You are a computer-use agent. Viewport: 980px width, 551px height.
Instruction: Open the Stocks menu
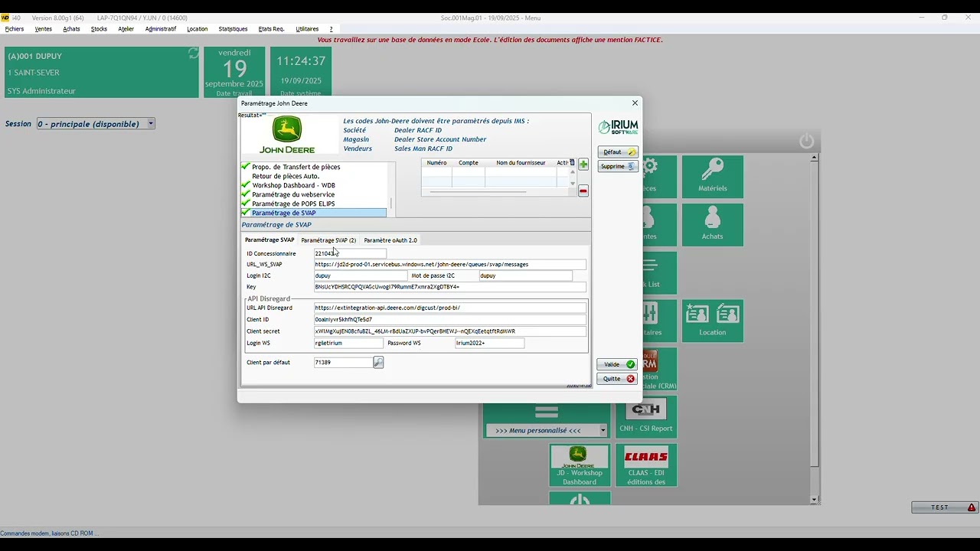[99, 29]
